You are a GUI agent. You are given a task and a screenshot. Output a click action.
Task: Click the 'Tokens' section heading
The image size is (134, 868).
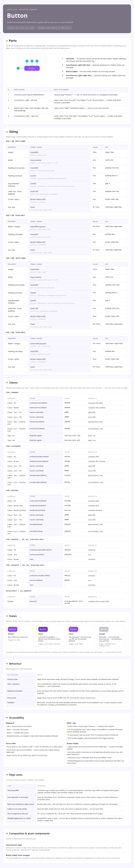[x=14, y=383]
